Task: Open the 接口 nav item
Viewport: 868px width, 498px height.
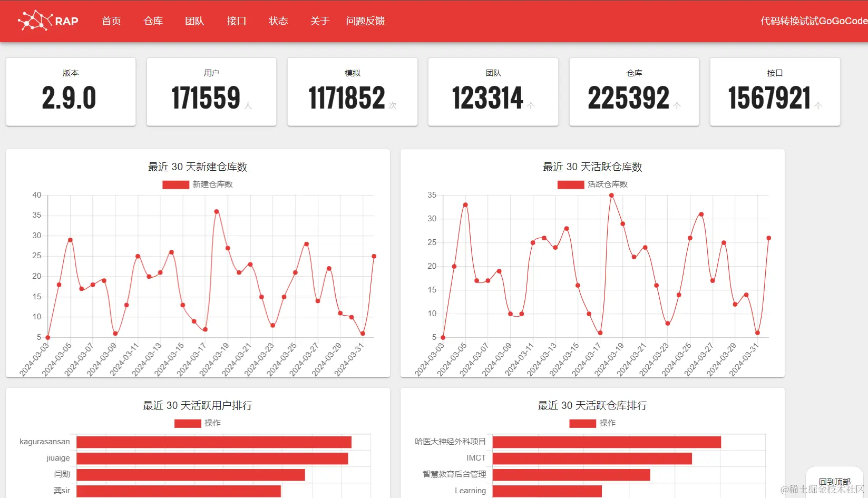Action: [x=237, y=21]
